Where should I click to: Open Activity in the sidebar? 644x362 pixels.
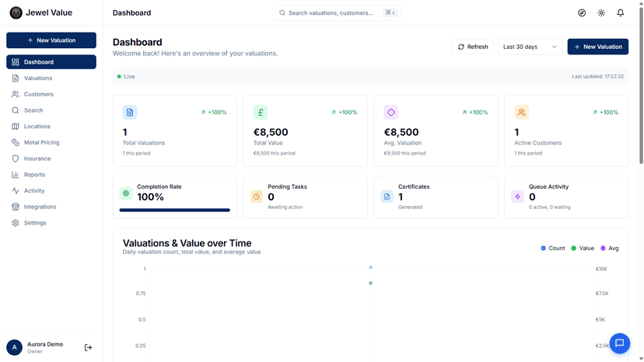(51, 190)
